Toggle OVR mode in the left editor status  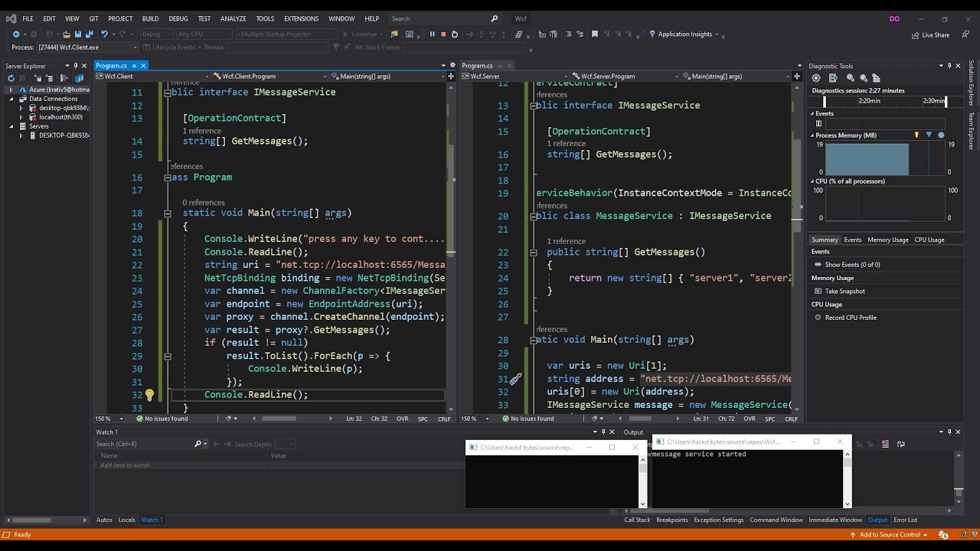point(403,419)
